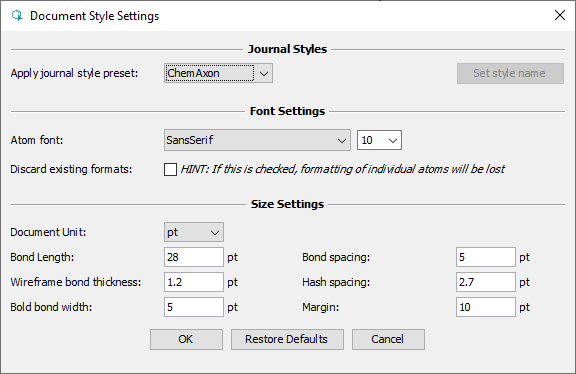This screenshot has height=374, width=576.
Task: Click the Journal Styles section heading
Action: coord(287,49)
